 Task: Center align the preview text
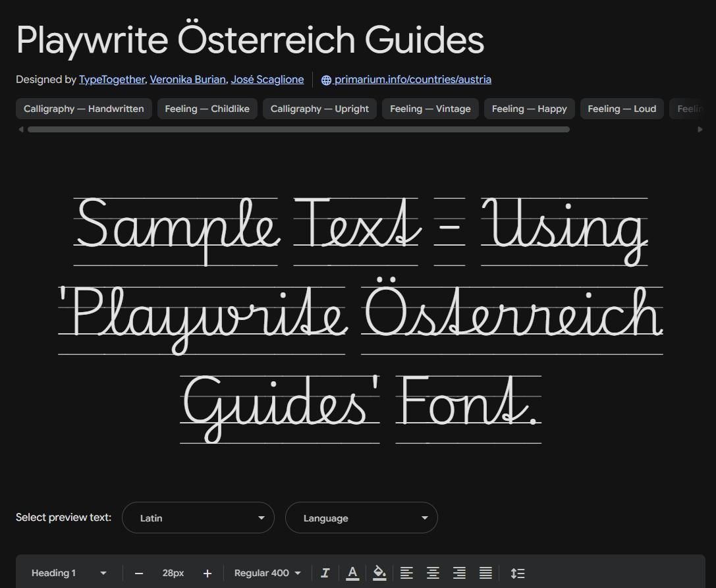click(433, 573)
